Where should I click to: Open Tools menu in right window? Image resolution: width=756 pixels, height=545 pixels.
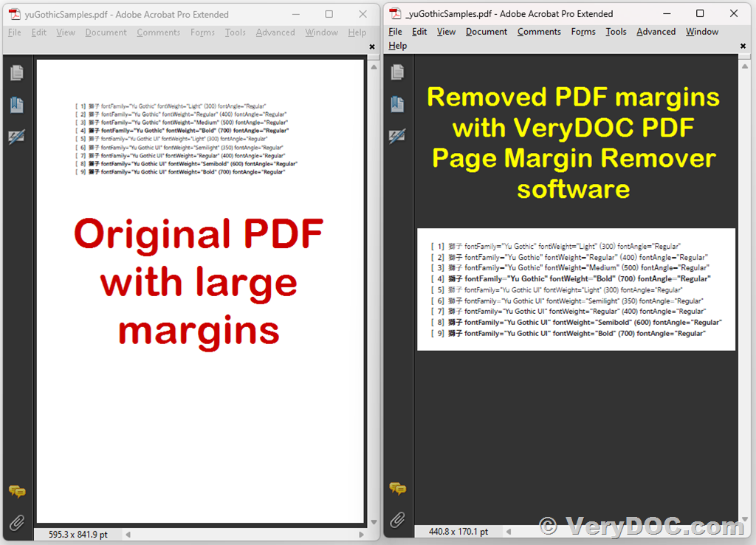(616, 31)
